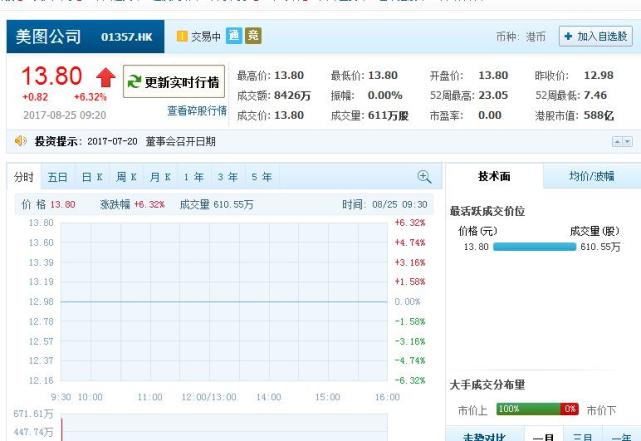This screenshot has height=441, width=641.
Task: Click the red up arrow price indicator
Action: (105, 78)
